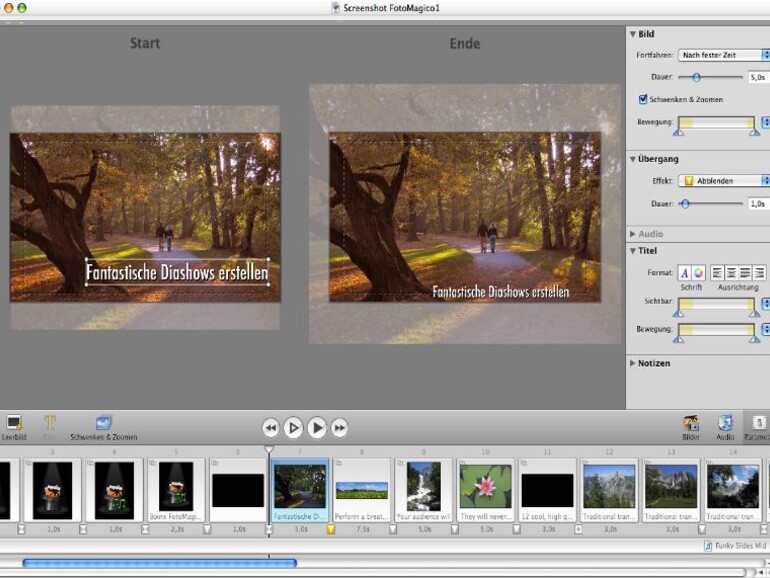Toggle the Schwenken & Zoomen checkbox

(643, 99)
